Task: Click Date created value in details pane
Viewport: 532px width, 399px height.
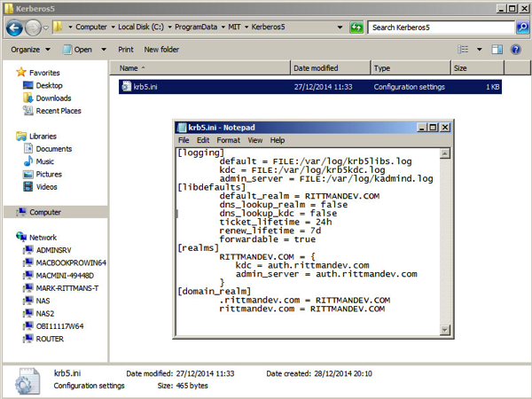Action: coord(343,373)
